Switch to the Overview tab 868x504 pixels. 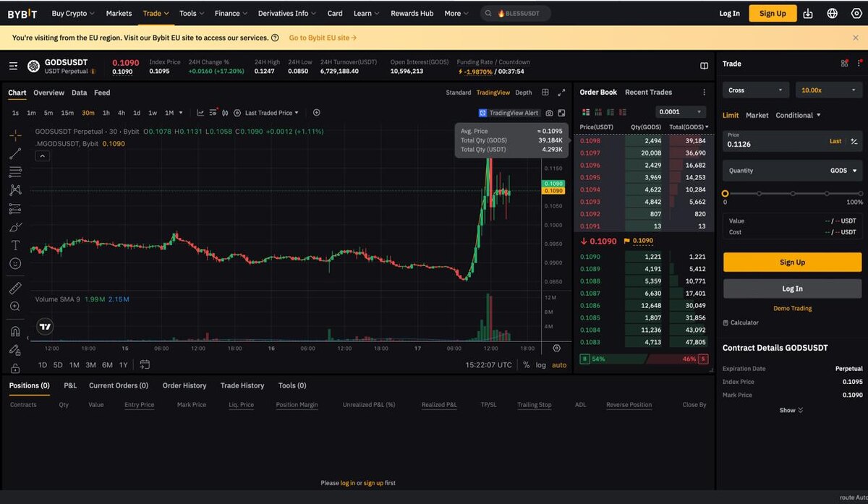pos(48,93)
